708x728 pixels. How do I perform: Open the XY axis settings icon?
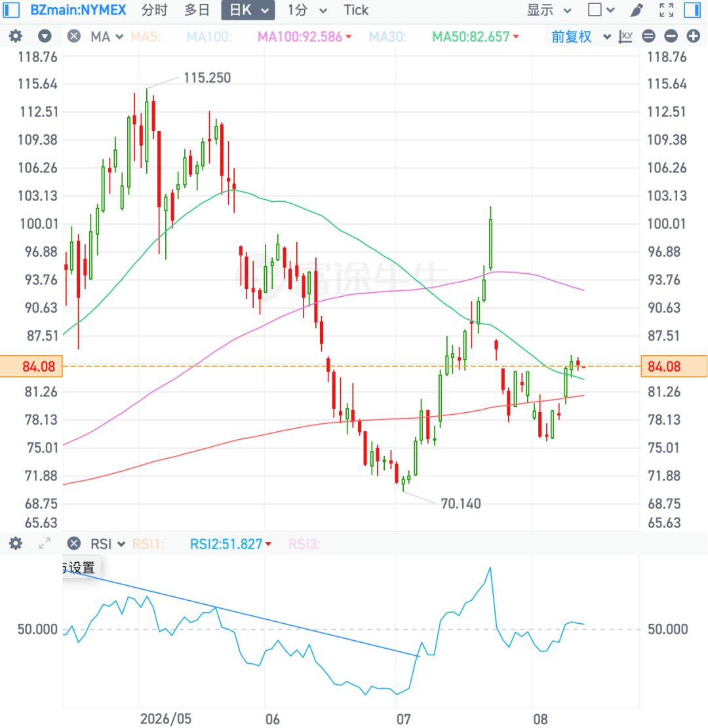coord(626,36)
